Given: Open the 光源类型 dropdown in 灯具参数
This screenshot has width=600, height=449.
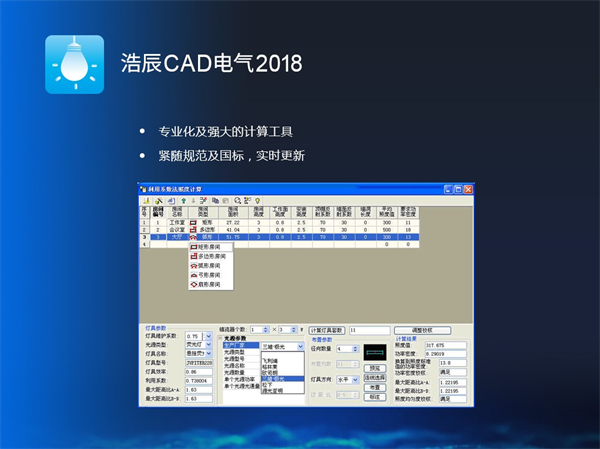Looking at the screenshot, I should click(208, 345).
